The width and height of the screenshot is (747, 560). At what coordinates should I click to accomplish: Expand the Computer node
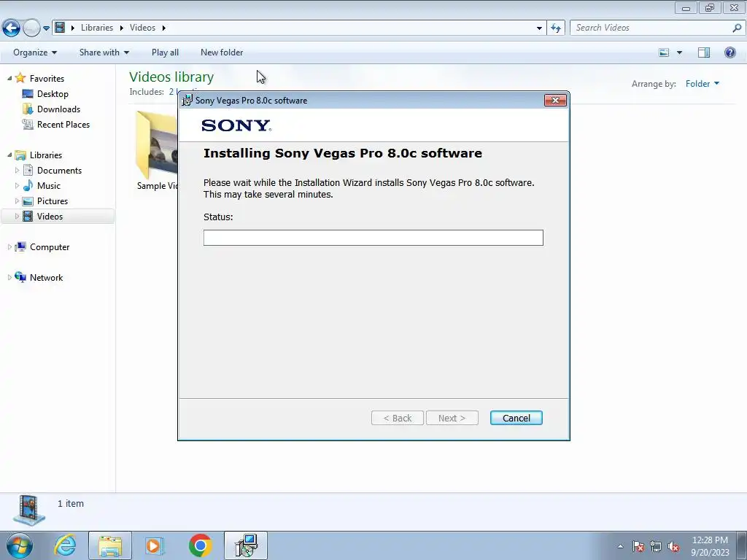(9, 246)
